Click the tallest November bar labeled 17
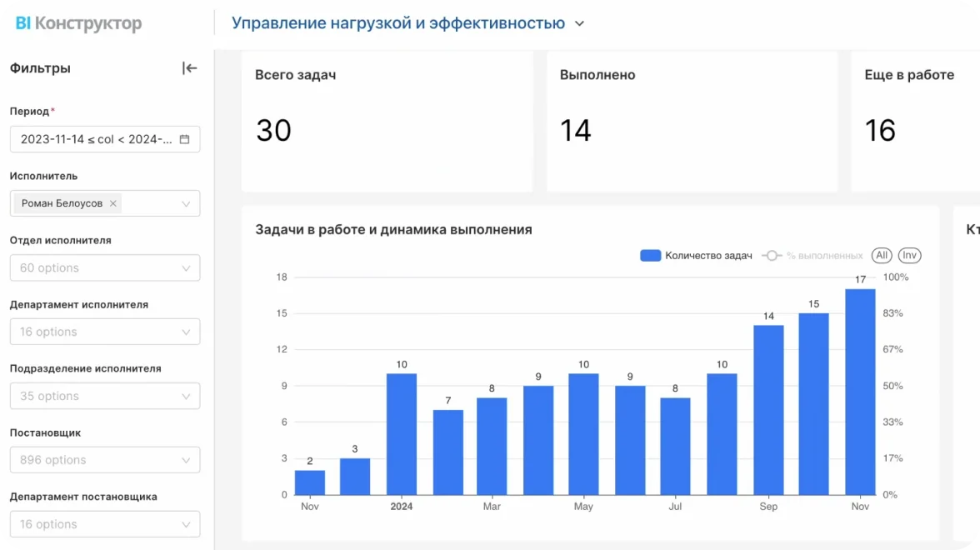The image size is (980, 550). pos(859,392)
